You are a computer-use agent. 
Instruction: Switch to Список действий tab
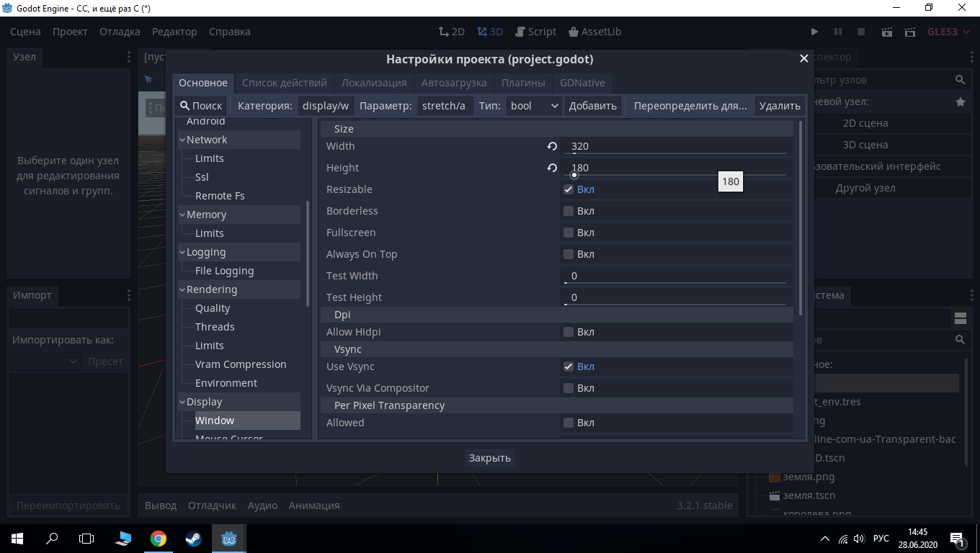tap(285, 83)
